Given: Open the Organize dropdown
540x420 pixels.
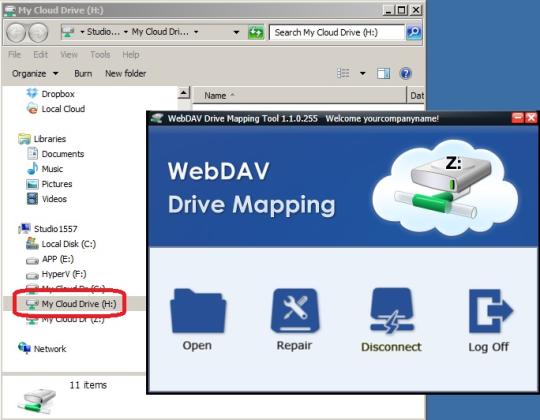Looking at the screenshot, I should click(35, 73).
